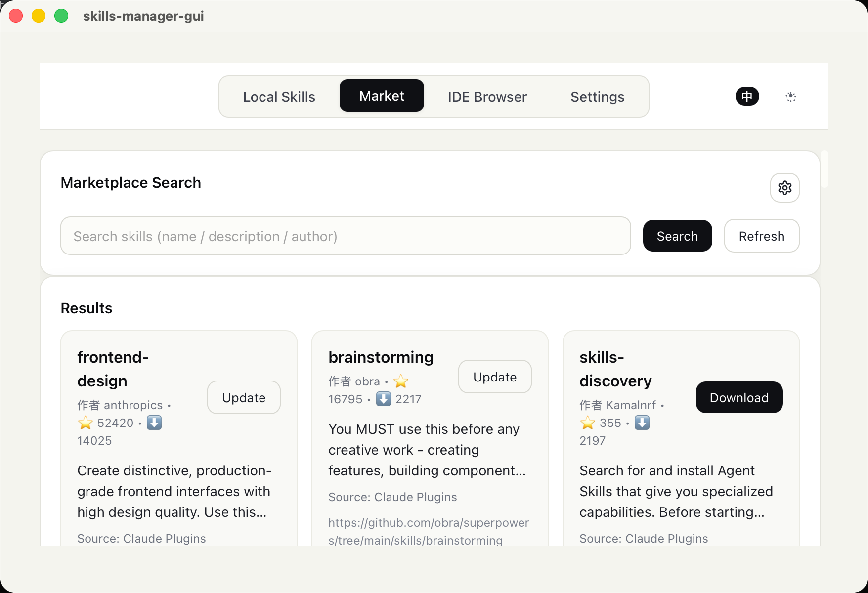Click the 'Marketplace Search' heading
Viewport: 868px width, 593px height.
coord(130,182)
